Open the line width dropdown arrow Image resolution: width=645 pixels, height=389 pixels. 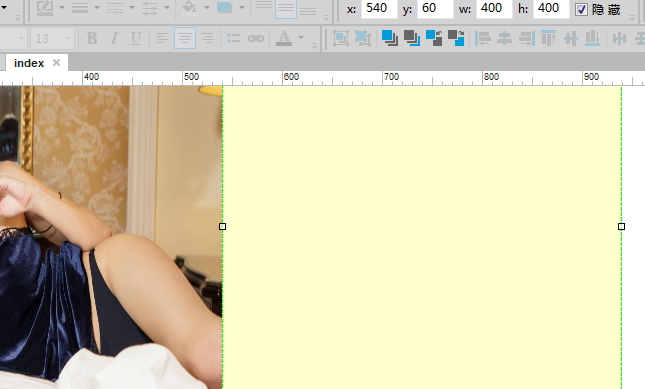coord(97,7)
